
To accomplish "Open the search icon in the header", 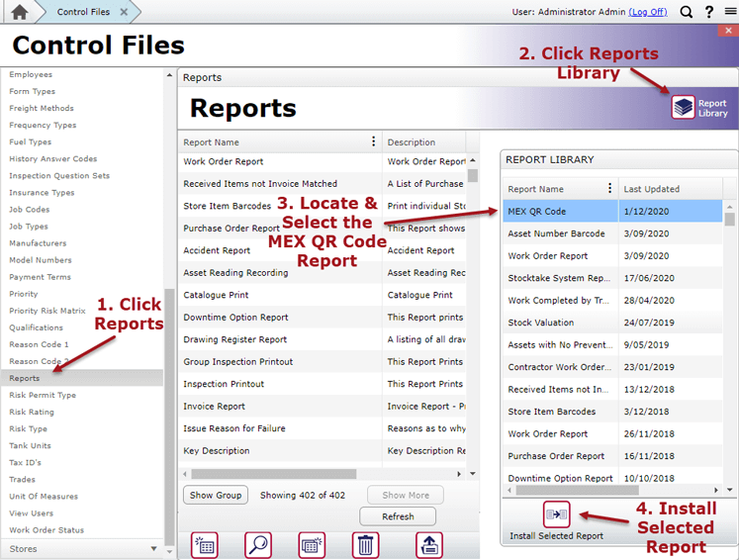I will 687,12.
